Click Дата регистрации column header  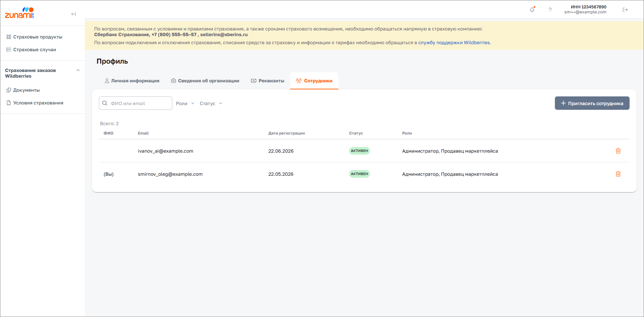[x=286, y=133]
